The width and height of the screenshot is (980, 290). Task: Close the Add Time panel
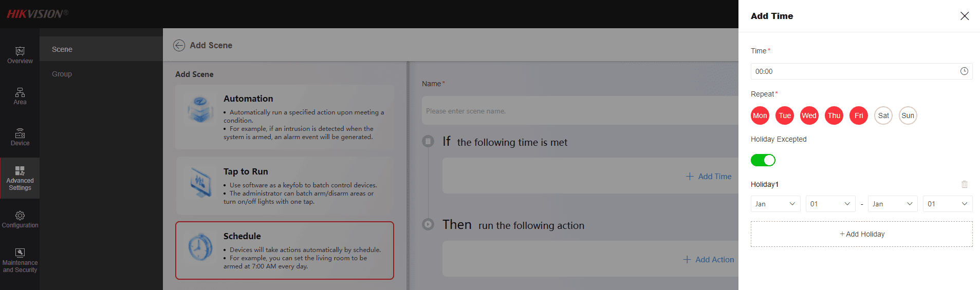[965, 16]
